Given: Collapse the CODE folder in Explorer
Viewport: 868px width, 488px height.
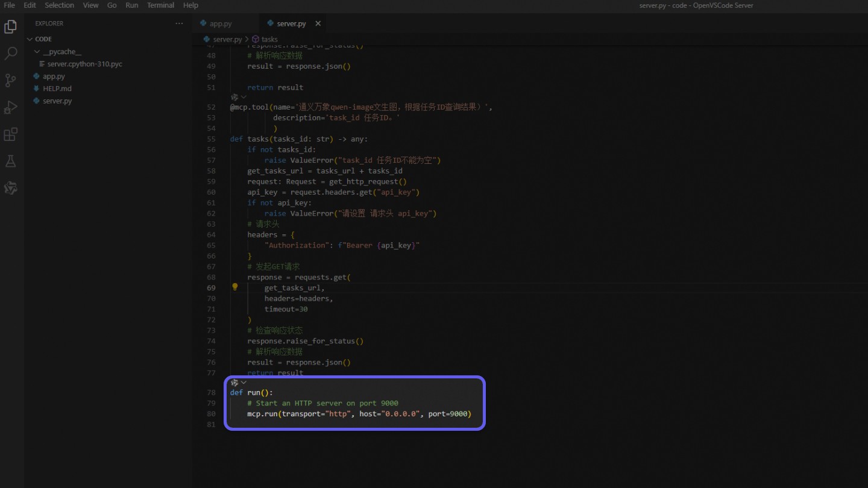Looking at the screenshot, I should [29, 39].
